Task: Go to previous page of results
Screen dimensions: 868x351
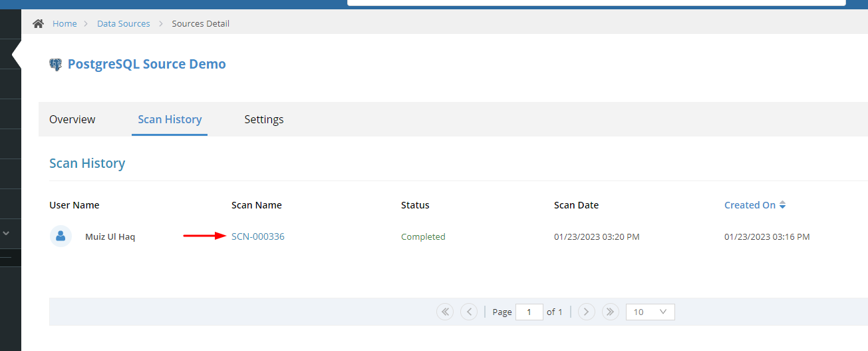Action: click(469, 312)
